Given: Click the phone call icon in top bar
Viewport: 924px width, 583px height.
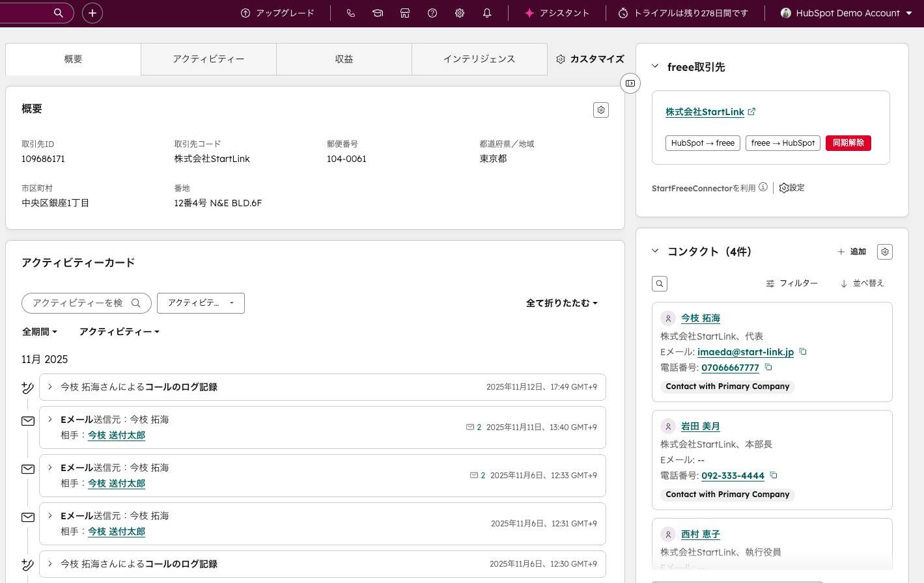Looking at the screenshot, I should point(351,13).
